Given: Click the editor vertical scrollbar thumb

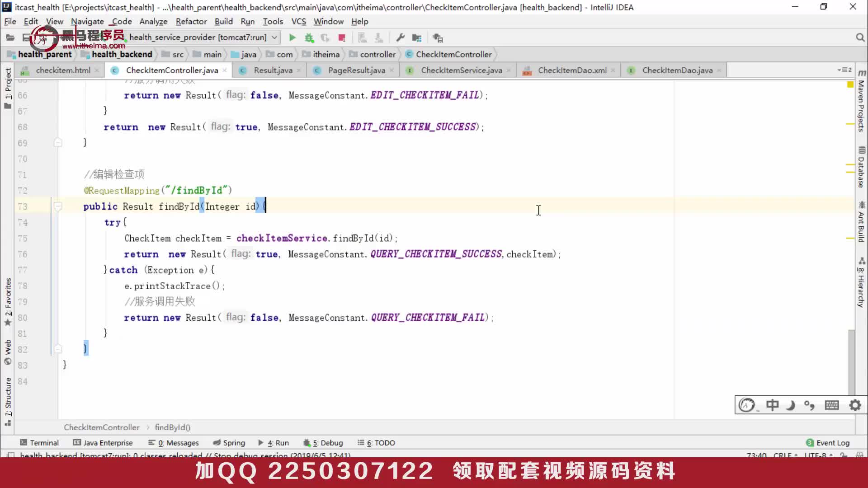Looking at the screenshot, I should coord(851,362).
